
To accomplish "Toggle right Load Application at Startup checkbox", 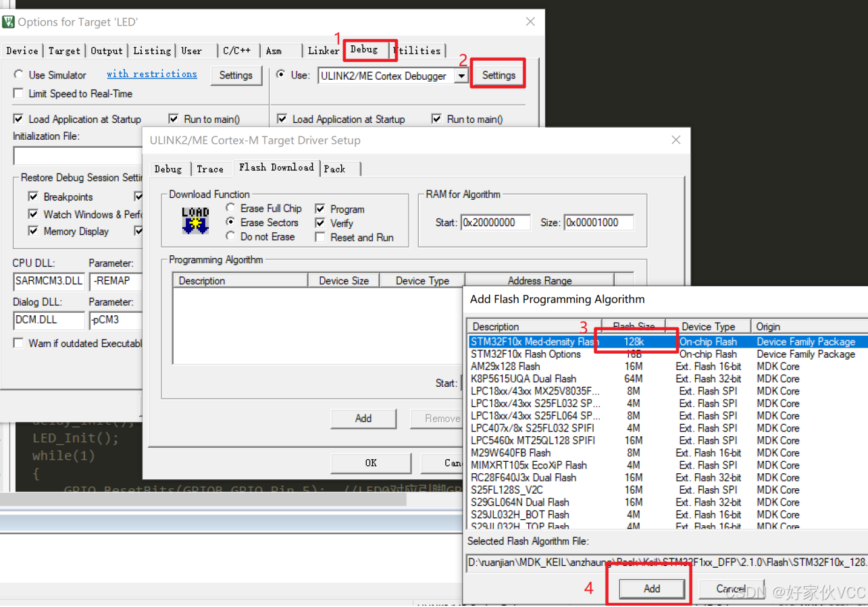I will 282,119.
